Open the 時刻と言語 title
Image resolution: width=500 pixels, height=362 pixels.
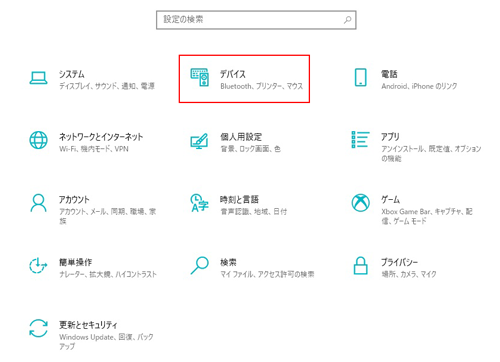239,199
